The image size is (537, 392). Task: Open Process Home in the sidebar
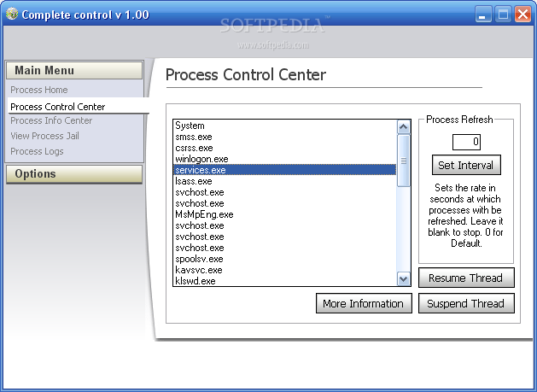(x=39, y=90)
